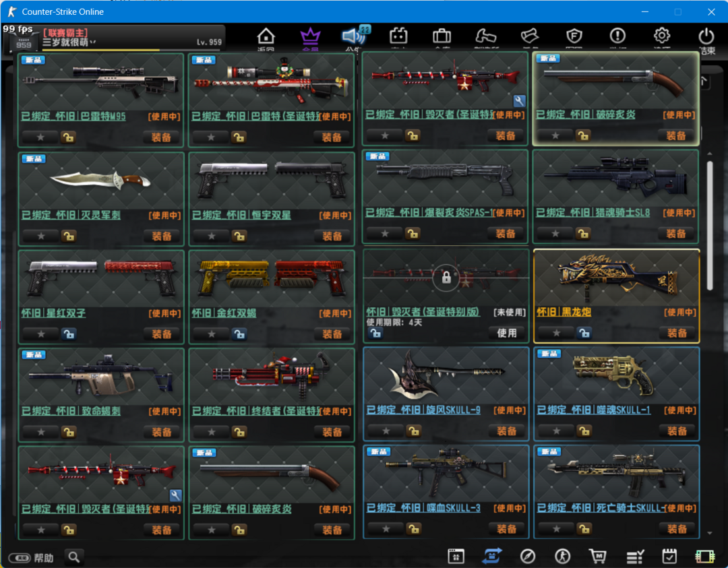This screenshot has width=728, height=568.
Task: Open the 猎魂骑士SL8 name link
Action: (593, 212)
